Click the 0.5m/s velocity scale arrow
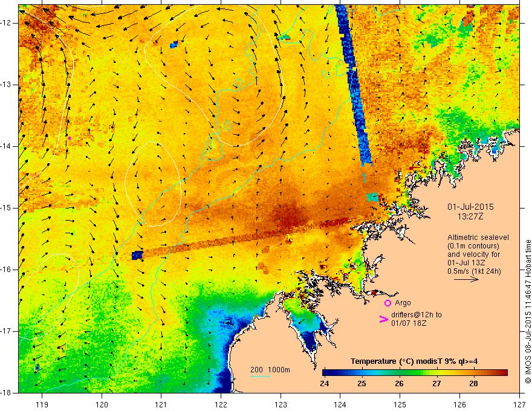This screenshot has width=532, height=411. pos(466,279)
